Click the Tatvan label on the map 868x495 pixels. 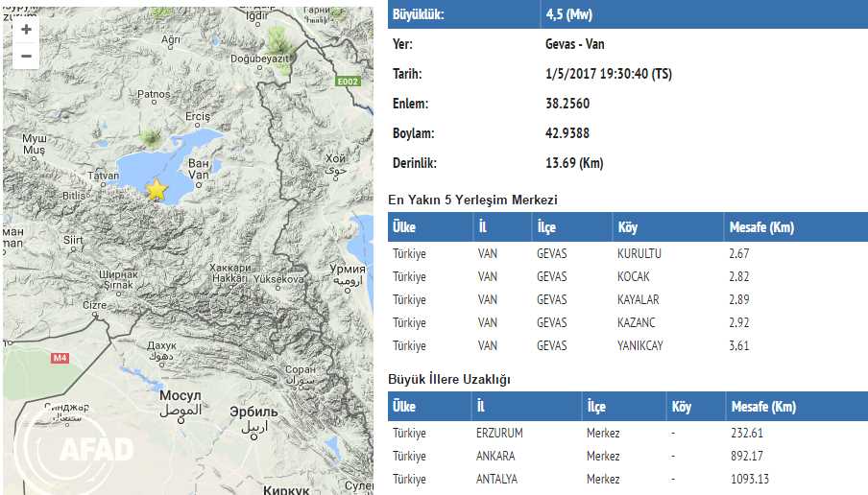(x=104, y=177)
